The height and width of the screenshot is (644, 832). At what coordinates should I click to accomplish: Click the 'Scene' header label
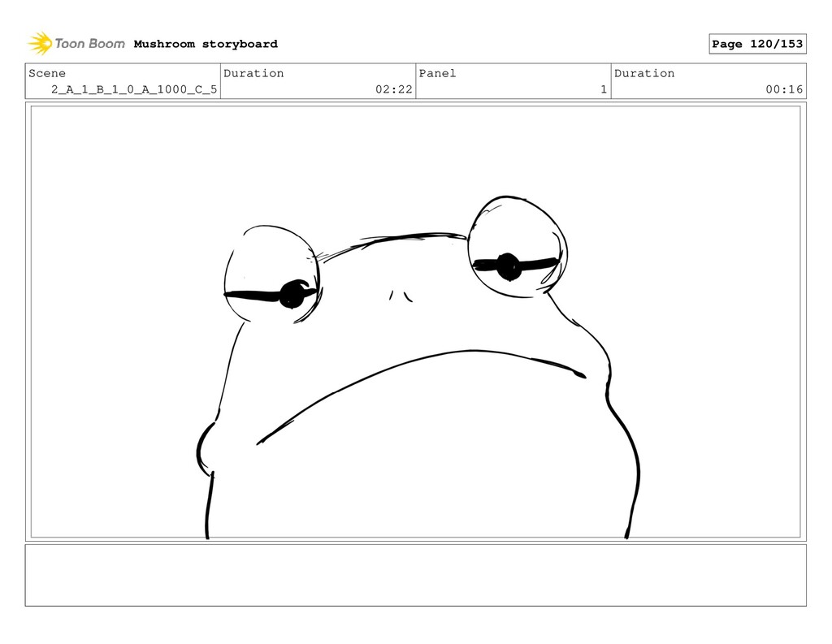click(x=47, y=73)
